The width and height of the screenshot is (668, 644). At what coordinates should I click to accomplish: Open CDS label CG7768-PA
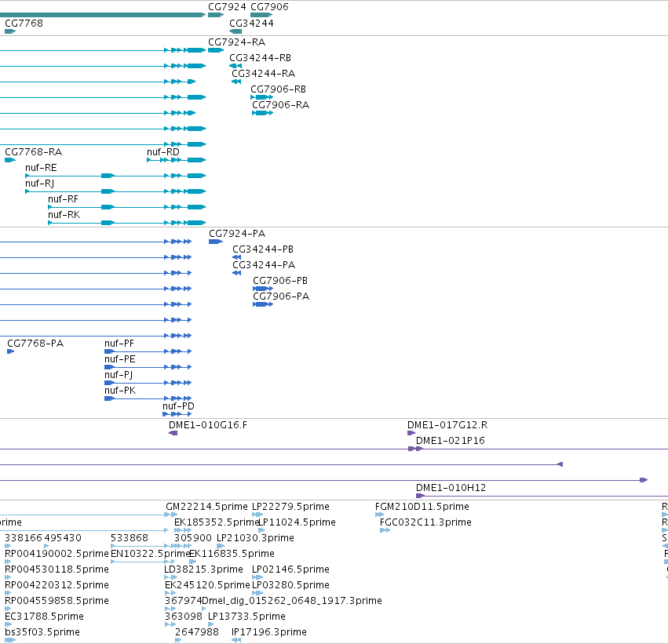(35, 344)
